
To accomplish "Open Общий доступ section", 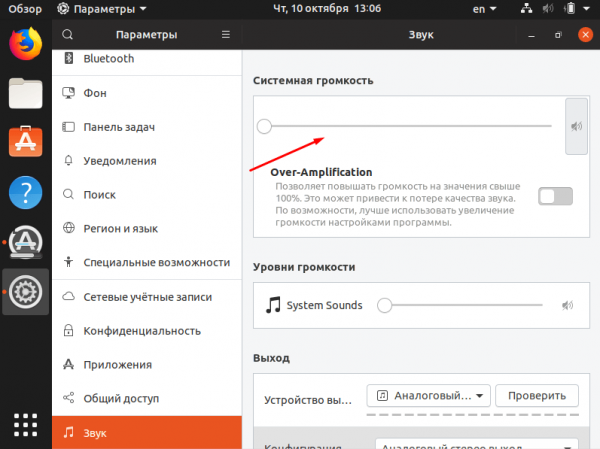I will [x=147, y=398].
